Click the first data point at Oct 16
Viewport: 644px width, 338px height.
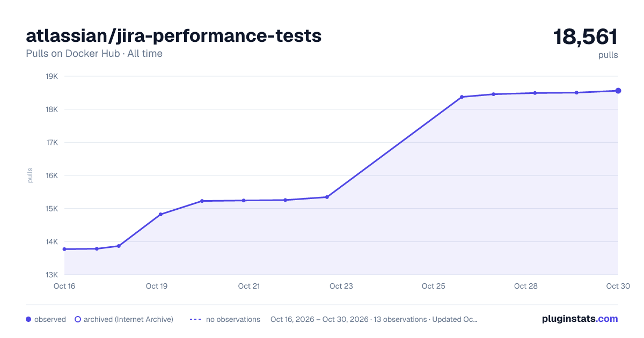(64, 249)
